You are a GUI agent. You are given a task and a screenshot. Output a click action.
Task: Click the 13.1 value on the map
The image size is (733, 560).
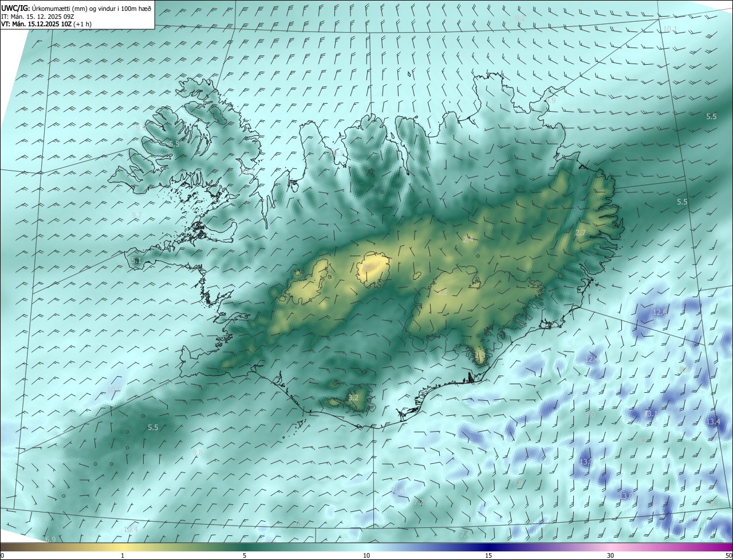(x=651, y=413)
